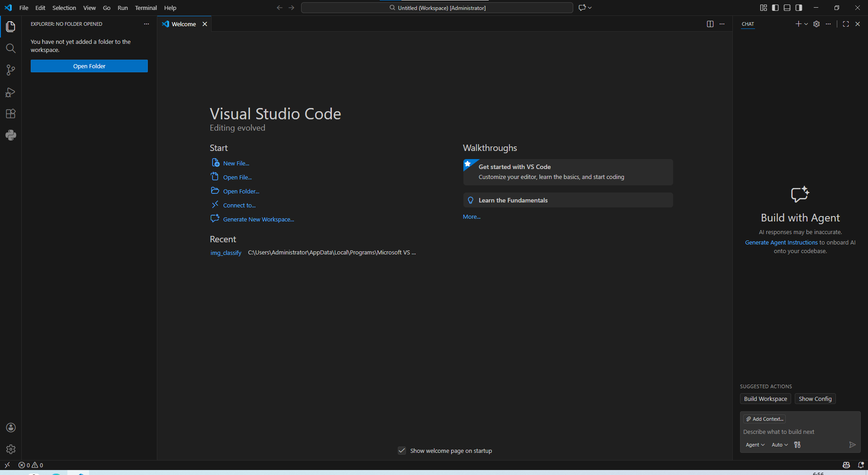Go back using the title bar arrow

(279, 8)
